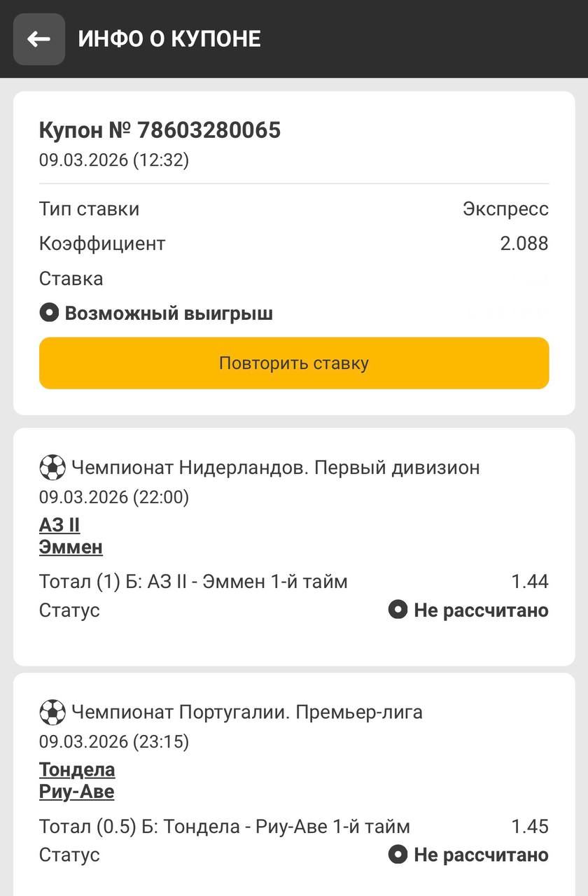Open the Тондела team link
Screen dimensions: 588x896
(77, 770)
